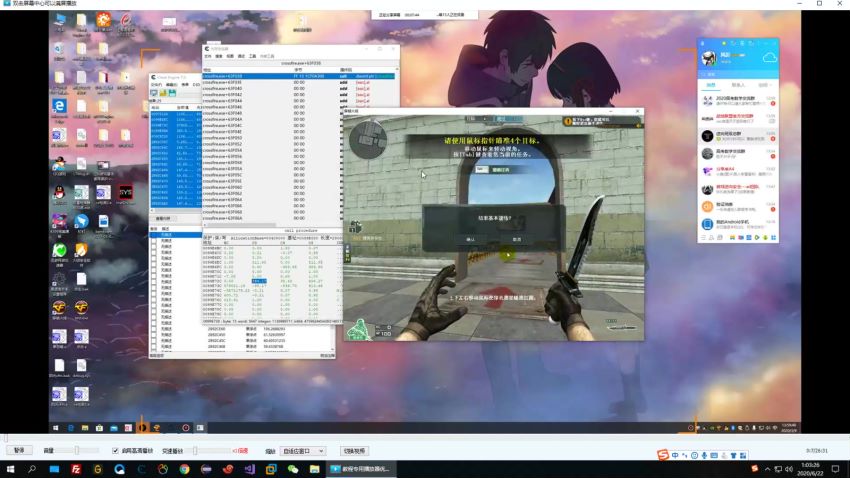850x478 pixels.
Task: Open Visual Studio from taskbar
Action: (249, 469)
